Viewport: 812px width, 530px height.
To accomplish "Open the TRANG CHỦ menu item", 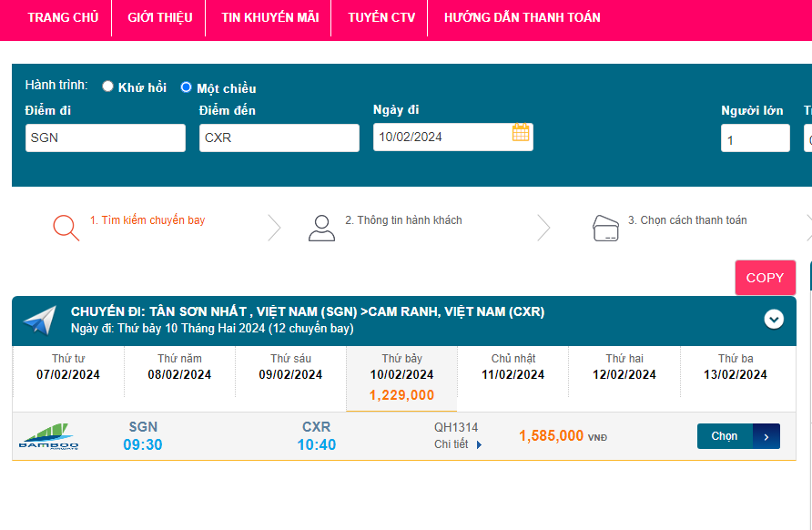I will coord(63,17).
